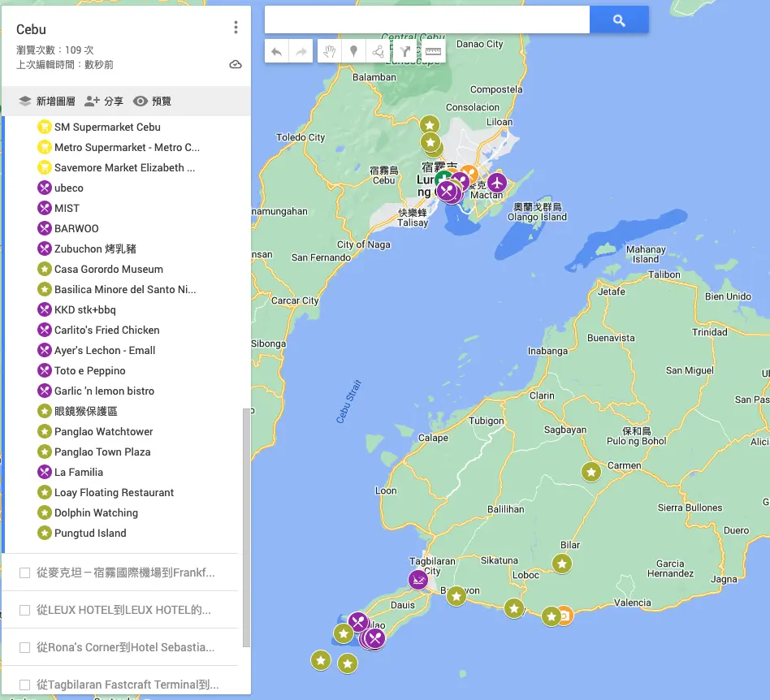Choose the add marker pin tool
Image resolution: width=770 pixels, height=700 pixels.
(x=353, y=51)
